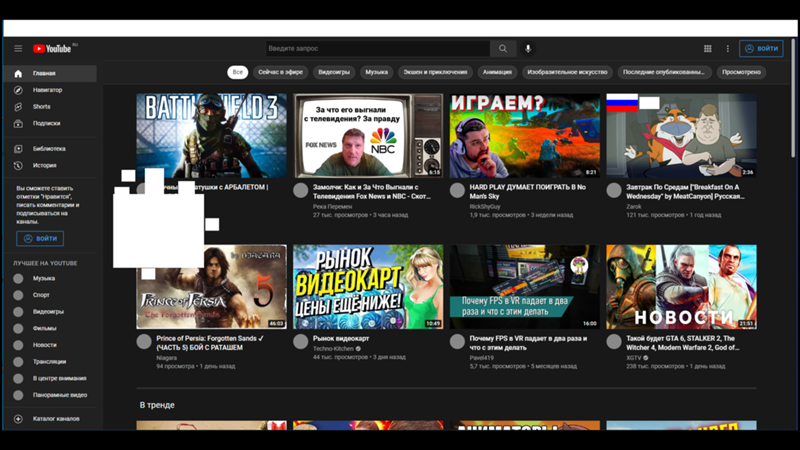Image resolution: width=800 pixels, height=450 pixels.
Task: Open title Завтрак По Средам
Action: tap(685, 192)
